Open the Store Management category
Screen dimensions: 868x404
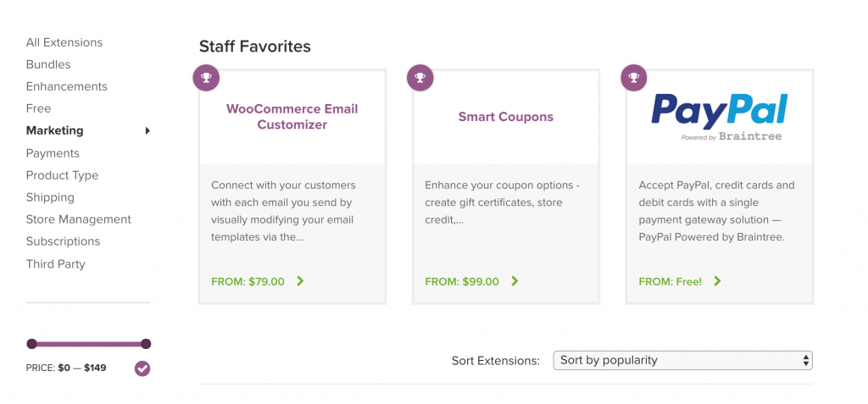(x=79, y=219)
